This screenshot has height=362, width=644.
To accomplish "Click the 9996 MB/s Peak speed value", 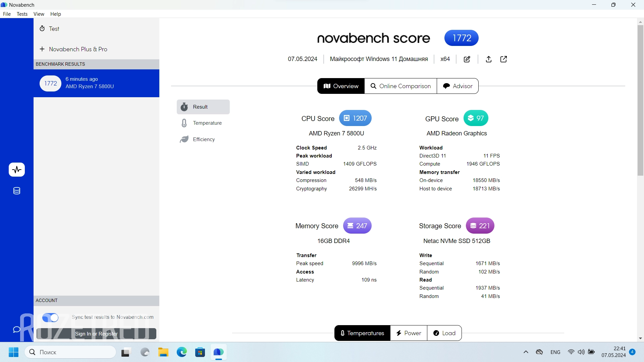I will click(x=364, y=263).
